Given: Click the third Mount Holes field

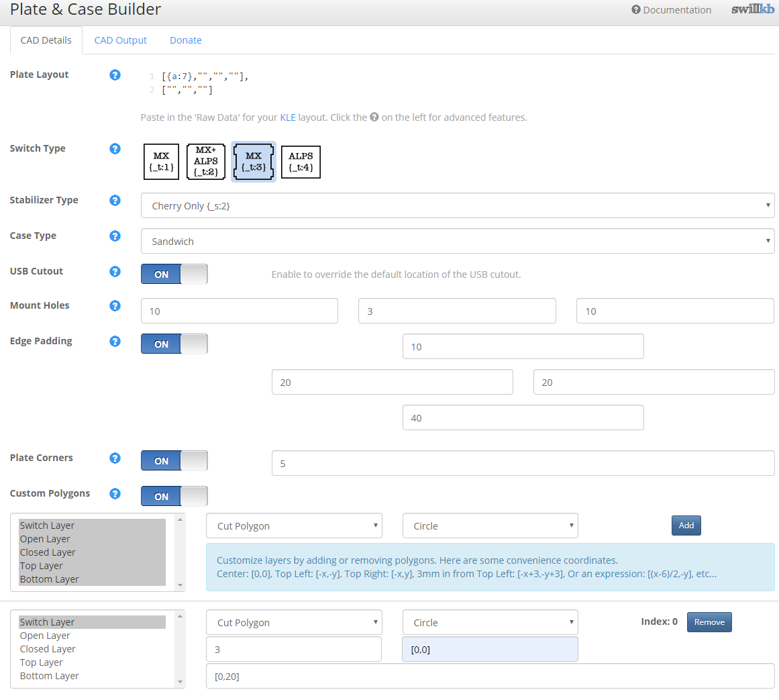Looking at the screenshot, I should (x=675, y=311).
